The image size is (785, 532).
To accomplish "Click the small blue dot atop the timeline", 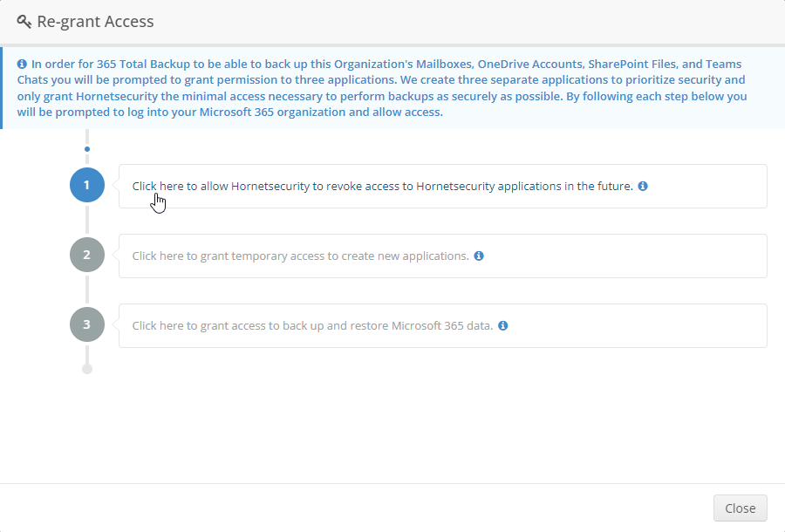I will (x=86, y=149).
